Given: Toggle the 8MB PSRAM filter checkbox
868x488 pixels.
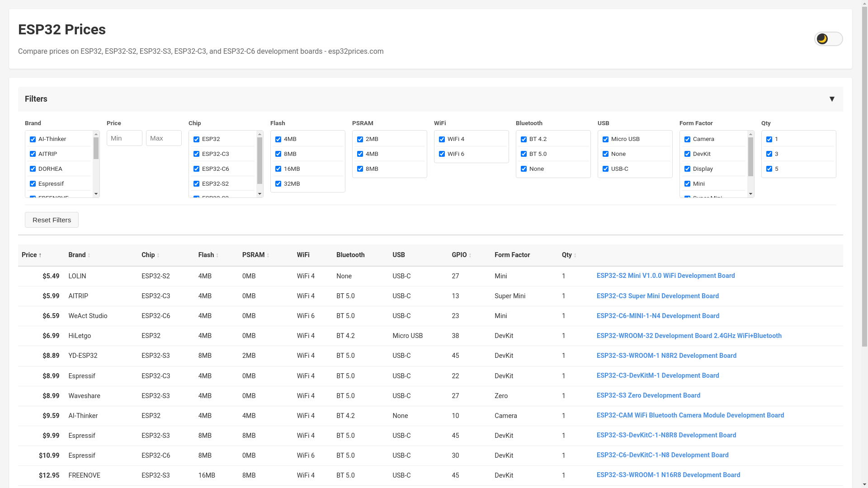Looking at the screenshot, I should pos(360,169).
